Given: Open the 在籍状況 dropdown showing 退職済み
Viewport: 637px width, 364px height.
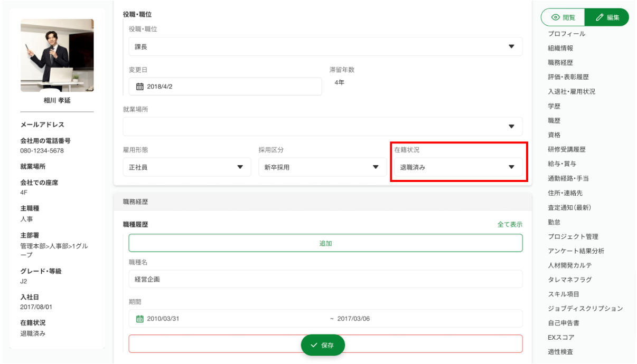Looking at the screenshot, I should point(457,167).
